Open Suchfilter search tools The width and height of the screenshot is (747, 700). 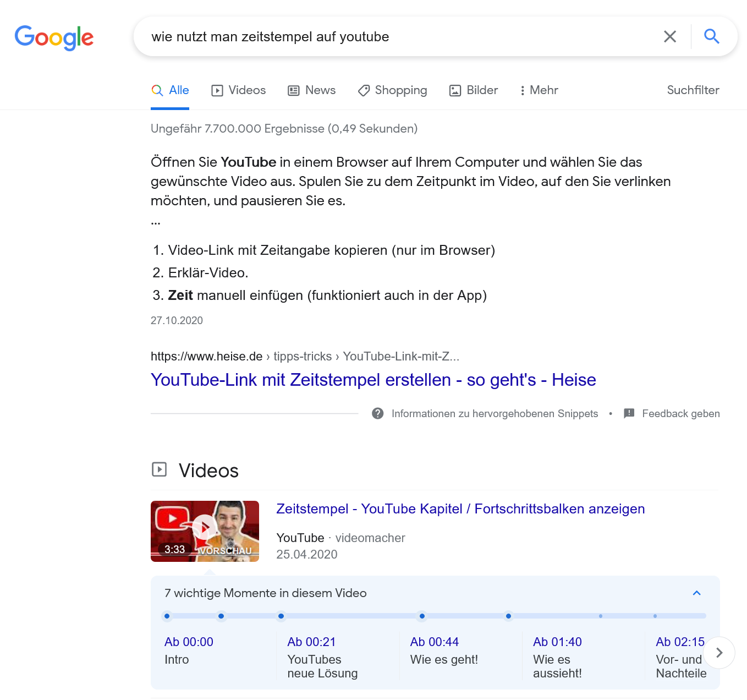pyautogui.click(x=693, y=90)
